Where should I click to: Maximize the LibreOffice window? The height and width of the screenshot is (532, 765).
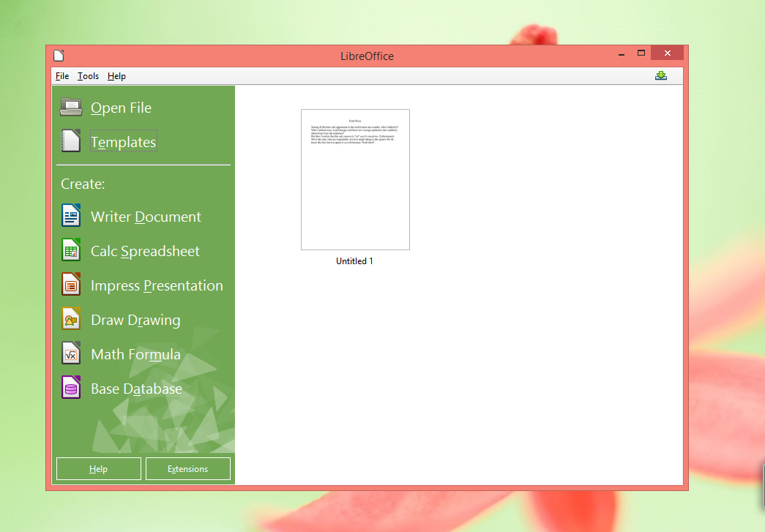(641, 53)
